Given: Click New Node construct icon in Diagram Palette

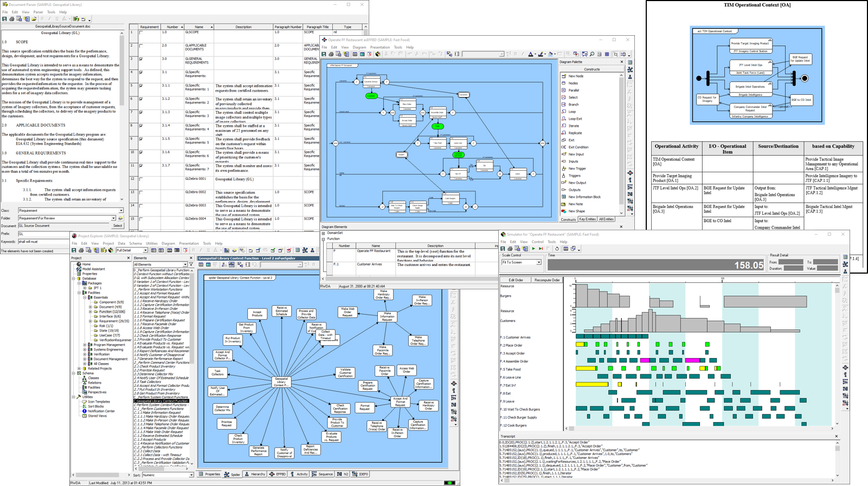Looking at the screenshot, I should pyautogui.click(x=564, y=76).
